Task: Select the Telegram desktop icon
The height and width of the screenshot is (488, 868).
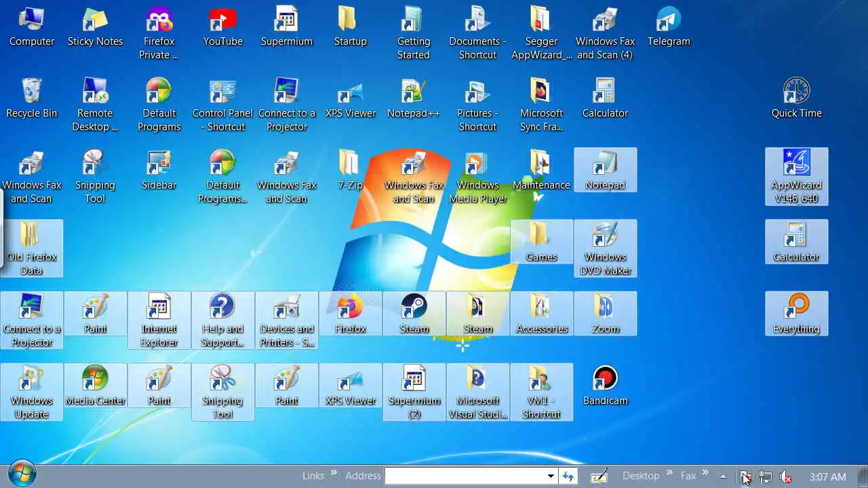Action: pyautogui.click(x=669, y=27)
